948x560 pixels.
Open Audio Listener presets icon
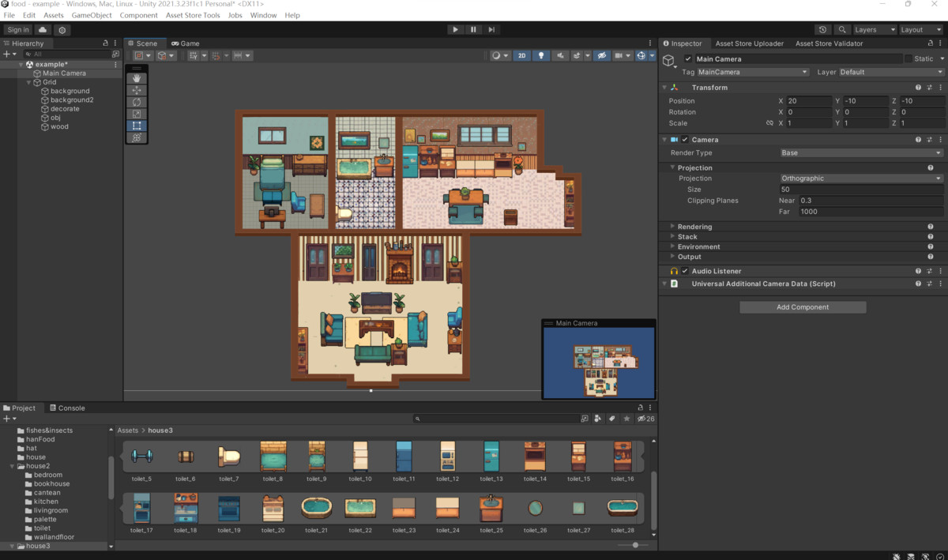pos(929,271)
